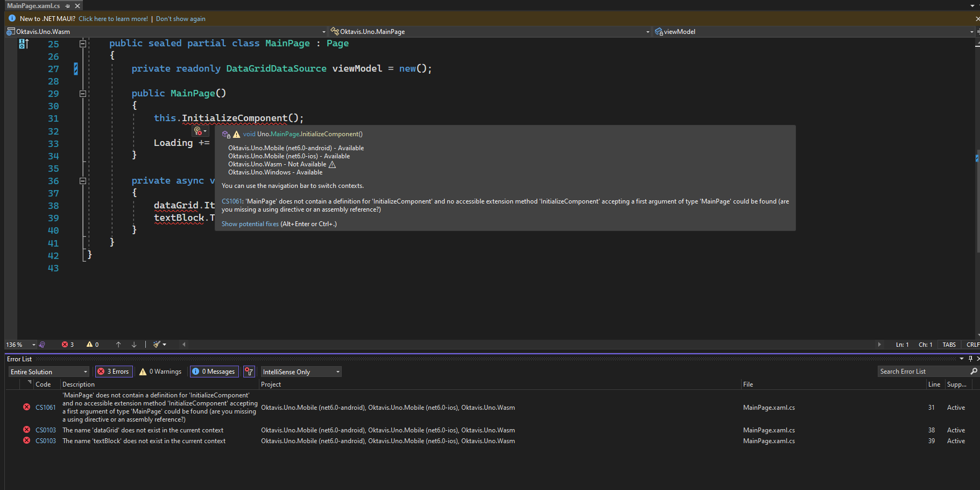Click inside the Search Error List field
Viewport: 980px width, 490px height.
915,371
